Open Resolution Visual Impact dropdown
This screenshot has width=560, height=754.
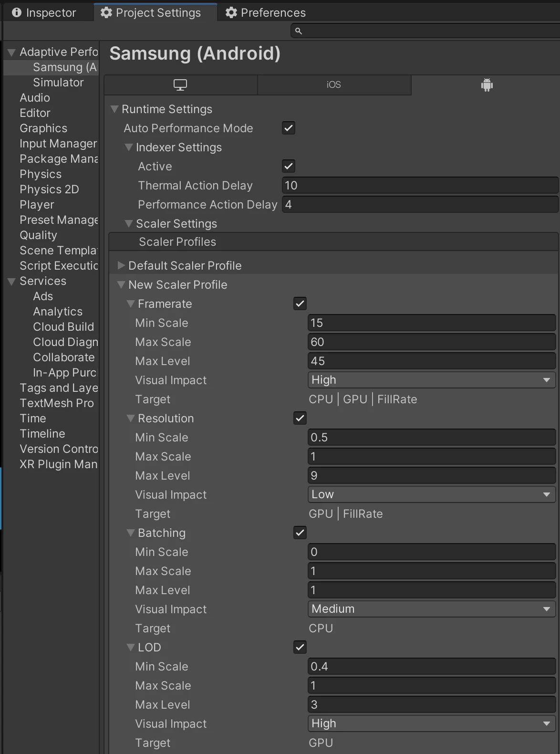[x=432, y=494]
